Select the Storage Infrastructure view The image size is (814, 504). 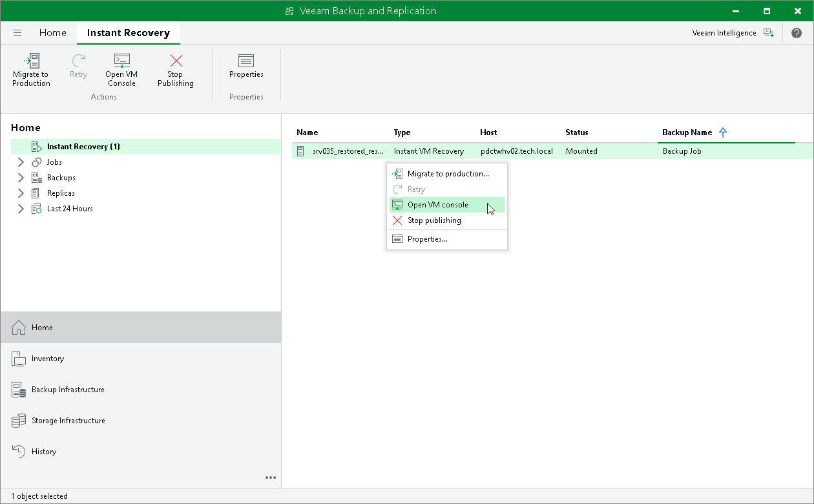click(68, 421)
